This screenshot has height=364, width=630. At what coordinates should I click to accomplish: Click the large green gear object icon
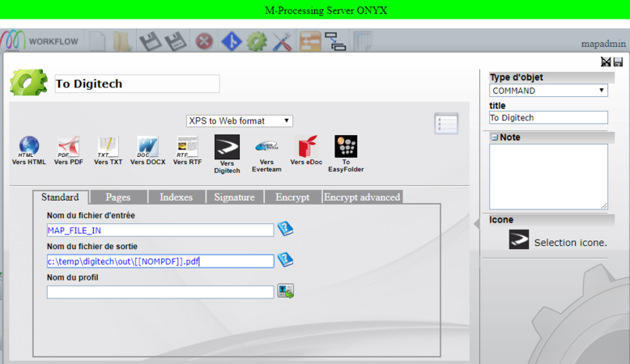[28, 83]
